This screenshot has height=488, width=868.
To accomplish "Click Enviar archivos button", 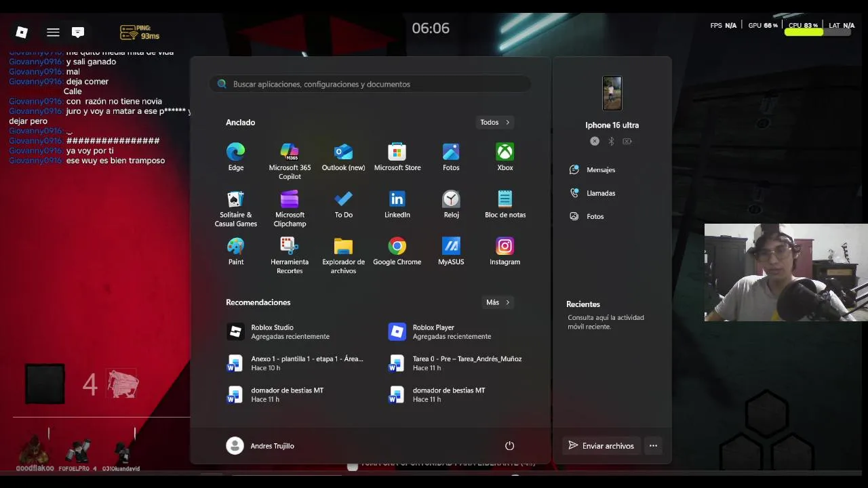I will pyautogui.click(x=601, y=445).
